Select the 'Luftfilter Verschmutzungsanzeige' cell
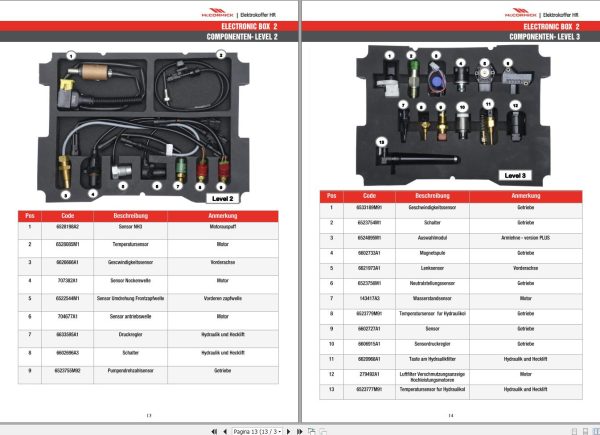This screenshot has height=435, width=600. (432, 377)
